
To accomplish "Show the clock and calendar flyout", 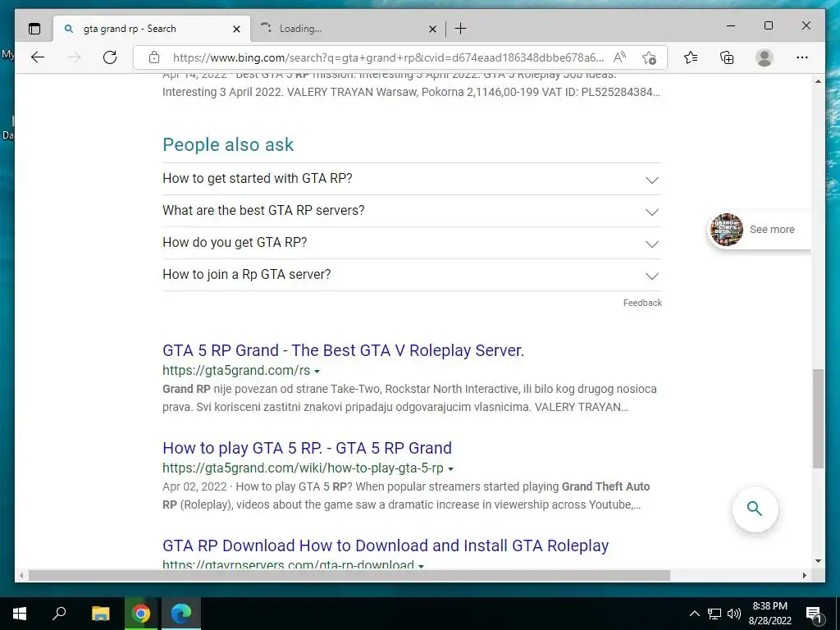I will pos(769,614).
